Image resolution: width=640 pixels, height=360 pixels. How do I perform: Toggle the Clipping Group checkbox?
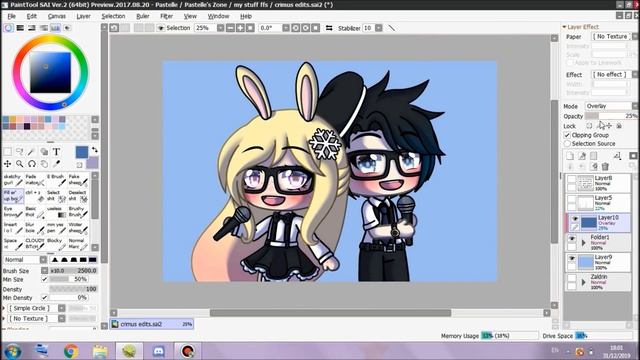(x=567, y=135)
